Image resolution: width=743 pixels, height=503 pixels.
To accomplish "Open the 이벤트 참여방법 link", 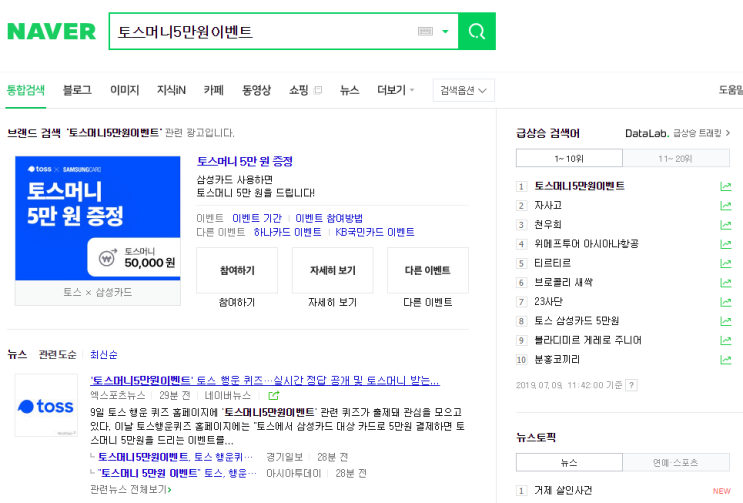I will click(x=329, y=218).
